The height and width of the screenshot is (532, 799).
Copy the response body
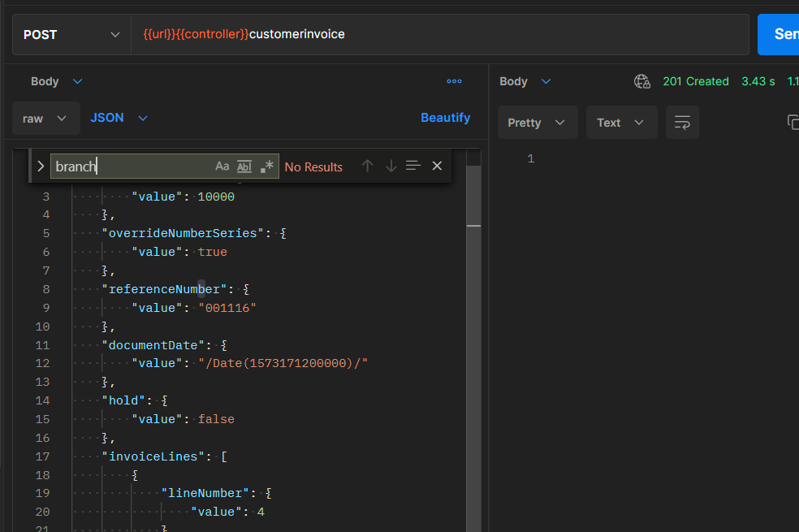(x=793, y=120)
